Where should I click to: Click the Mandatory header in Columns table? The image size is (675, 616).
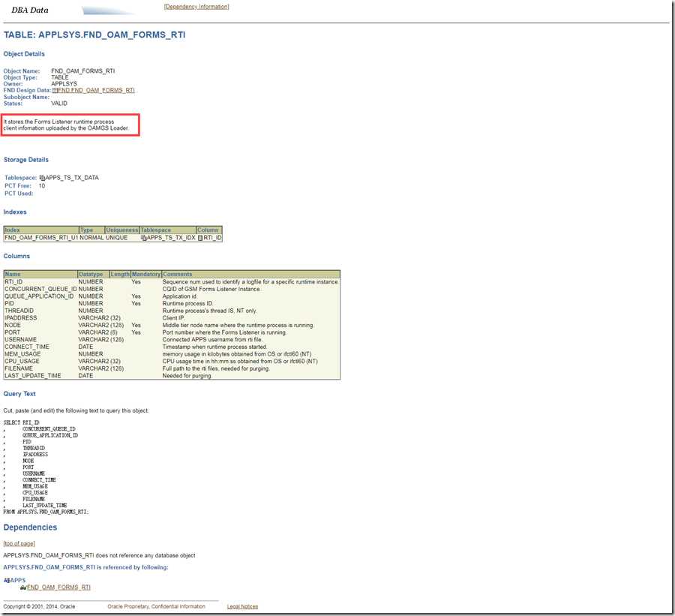pos(146,274)
